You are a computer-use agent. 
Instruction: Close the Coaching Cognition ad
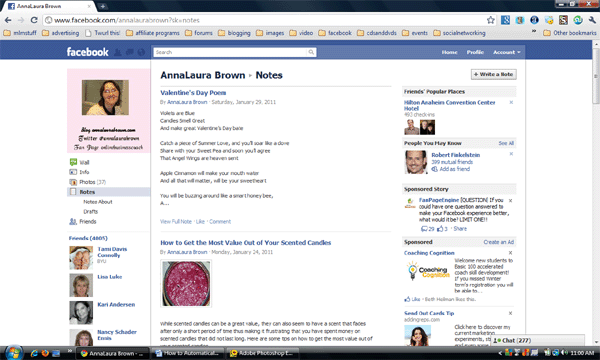[x=510, y=253]
